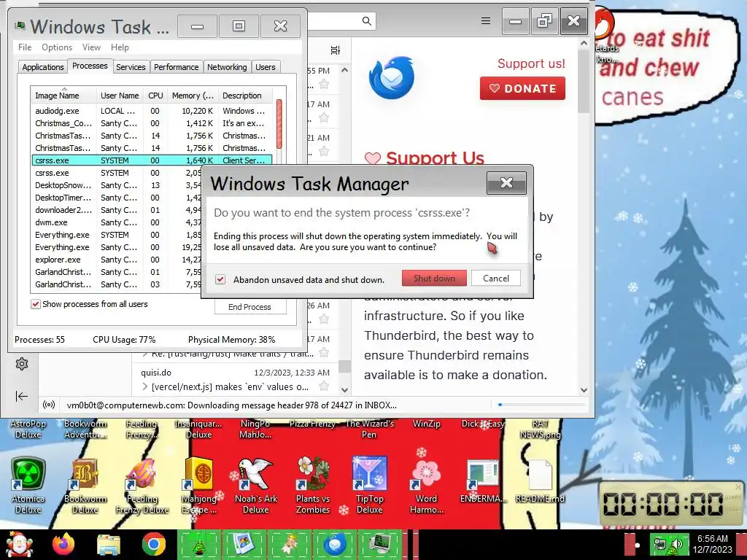Star the rust-lang/rust message
The image size is (747, 560).
pyautogui.click(x=324, y=353)
